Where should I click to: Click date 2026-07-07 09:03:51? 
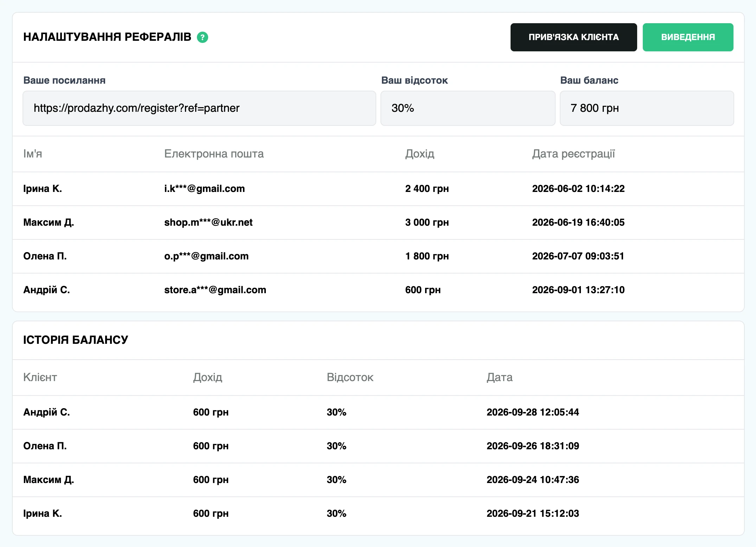[x=578, y=256]
